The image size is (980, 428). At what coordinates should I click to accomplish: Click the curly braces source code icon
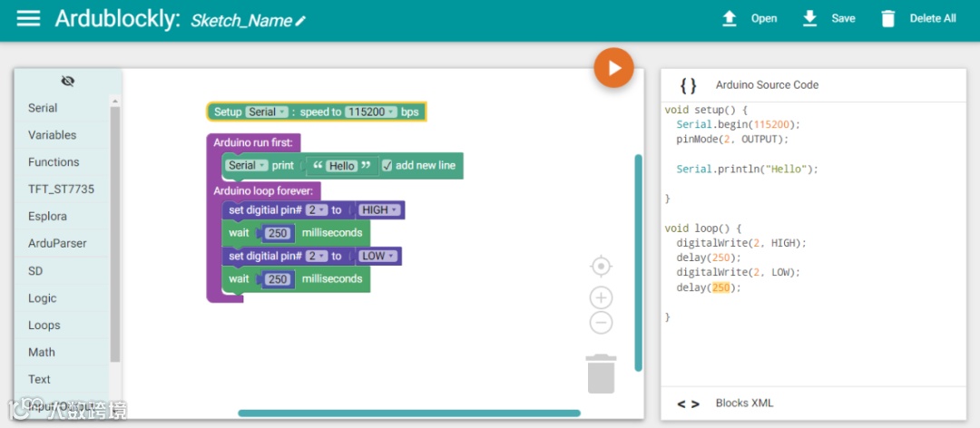coord(688,85)
